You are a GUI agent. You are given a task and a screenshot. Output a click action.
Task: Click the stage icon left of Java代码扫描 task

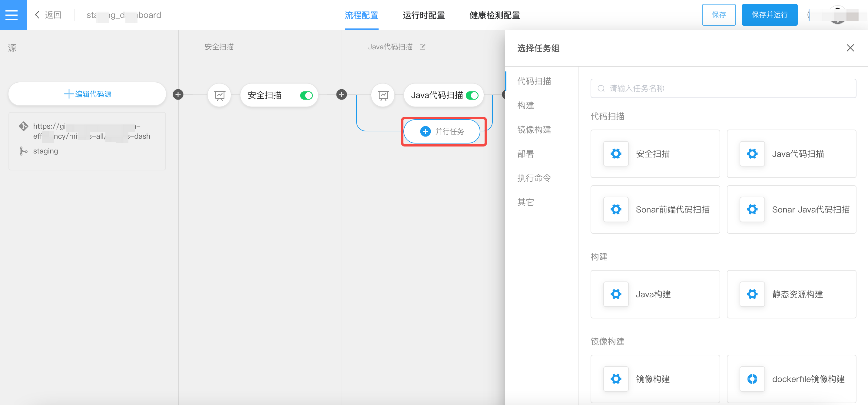[x=383, y=95]
